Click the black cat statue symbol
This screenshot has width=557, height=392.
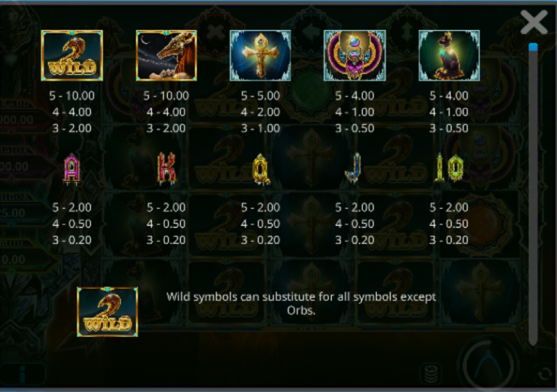pos(449,56)
